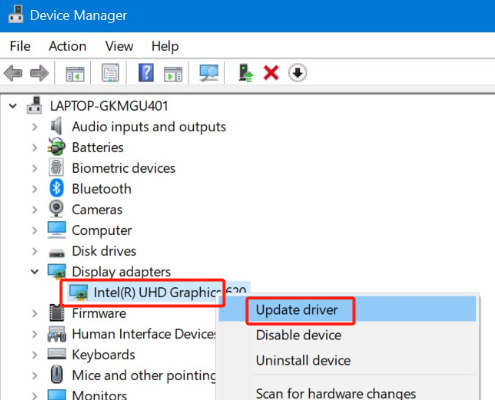Click Scan for hardware changes monitor icon

point(209,73)
